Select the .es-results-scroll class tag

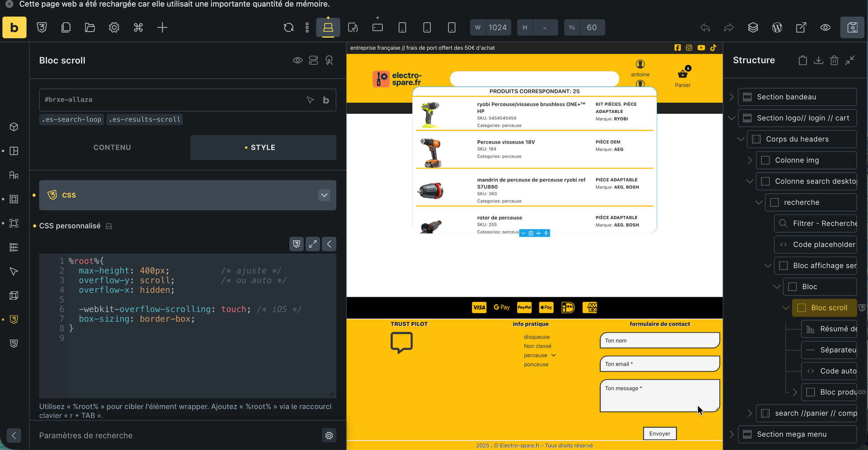pyautogui.click(x=145, y=120)
